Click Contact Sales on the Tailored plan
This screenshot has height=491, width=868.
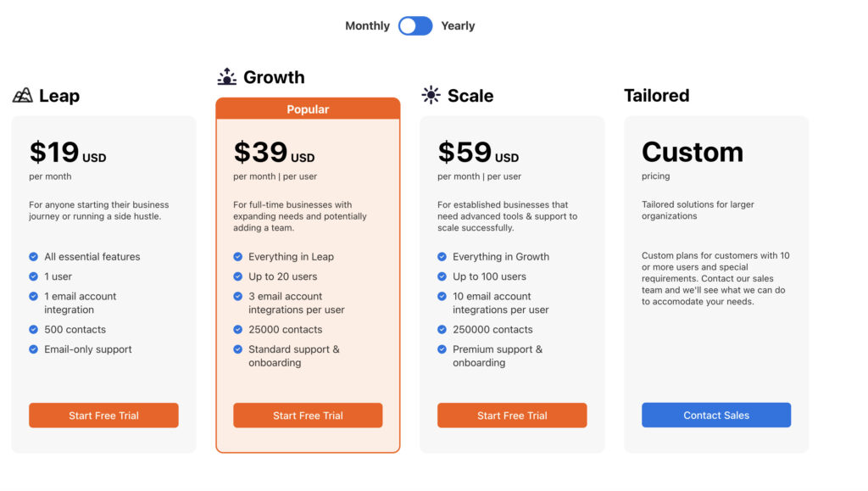(x=716, y=415)
